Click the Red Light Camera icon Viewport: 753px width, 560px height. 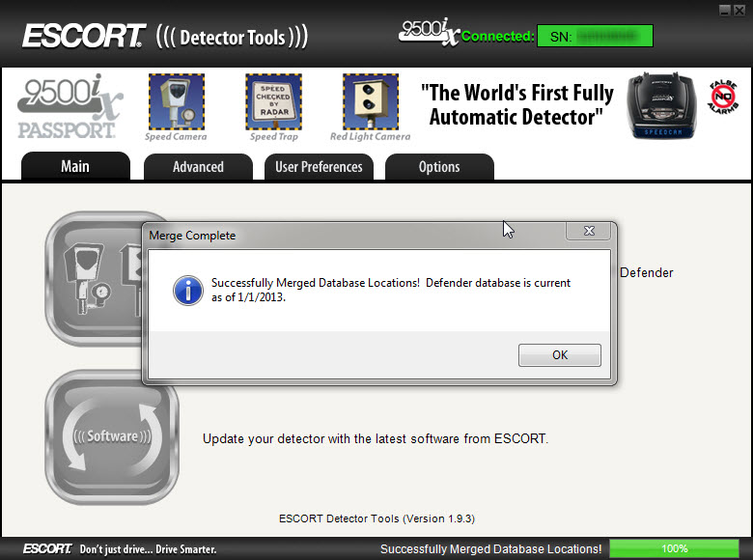pos(370,101)
